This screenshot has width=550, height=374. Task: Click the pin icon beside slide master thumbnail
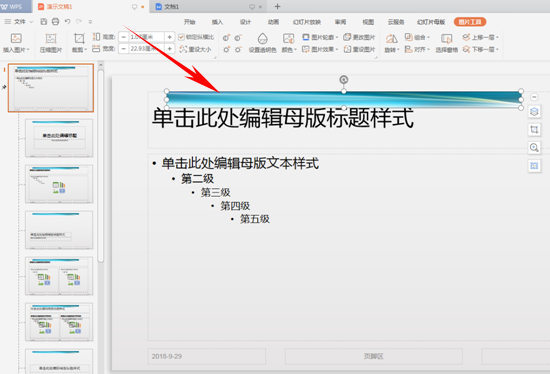pos(4,87)
